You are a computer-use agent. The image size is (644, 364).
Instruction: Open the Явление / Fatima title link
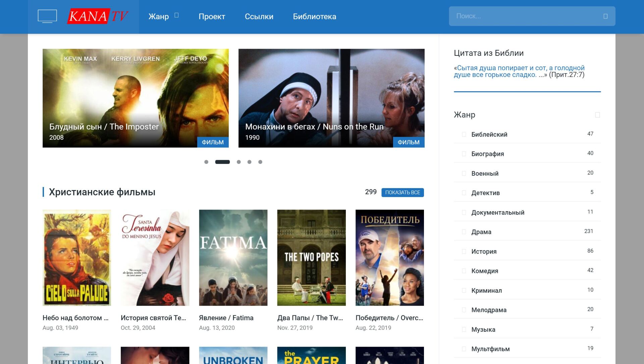[x=226, y=318]
